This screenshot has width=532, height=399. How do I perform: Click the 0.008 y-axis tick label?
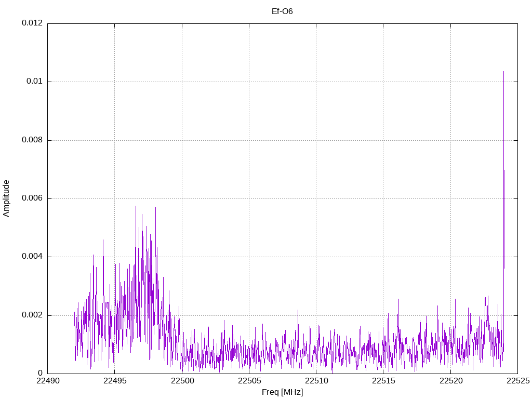32,140
